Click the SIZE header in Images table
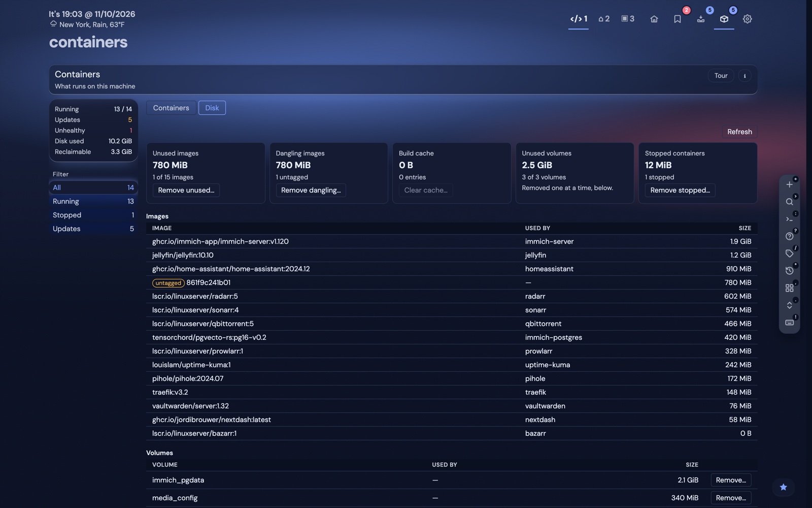Image resolution: width=812 pixels, height=508 pixels. pos(745,228)
